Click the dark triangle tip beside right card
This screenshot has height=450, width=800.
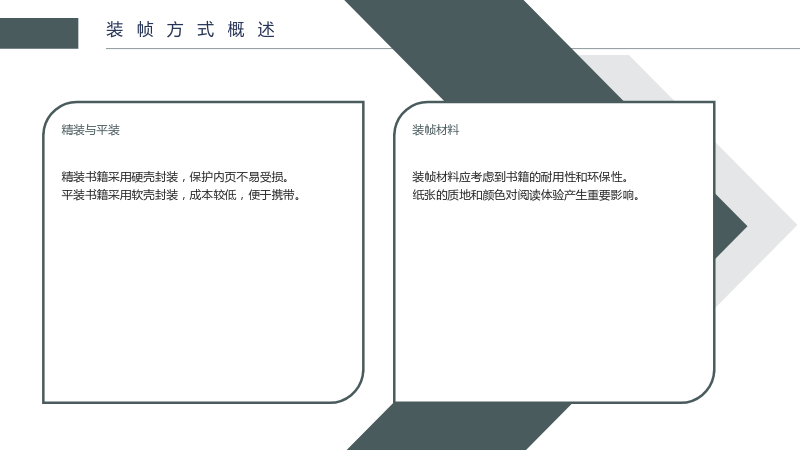click(x=731, y=226)
